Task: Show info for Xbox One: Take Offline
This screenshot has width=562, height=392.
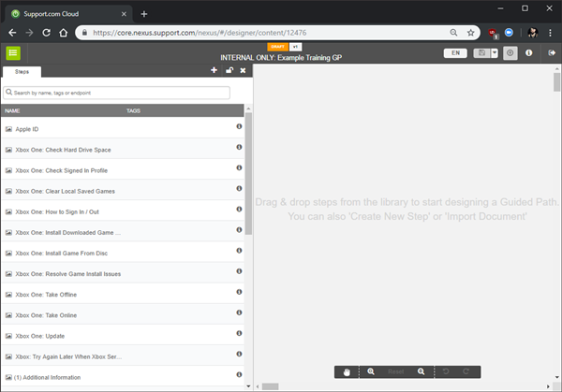Action: 239,292
